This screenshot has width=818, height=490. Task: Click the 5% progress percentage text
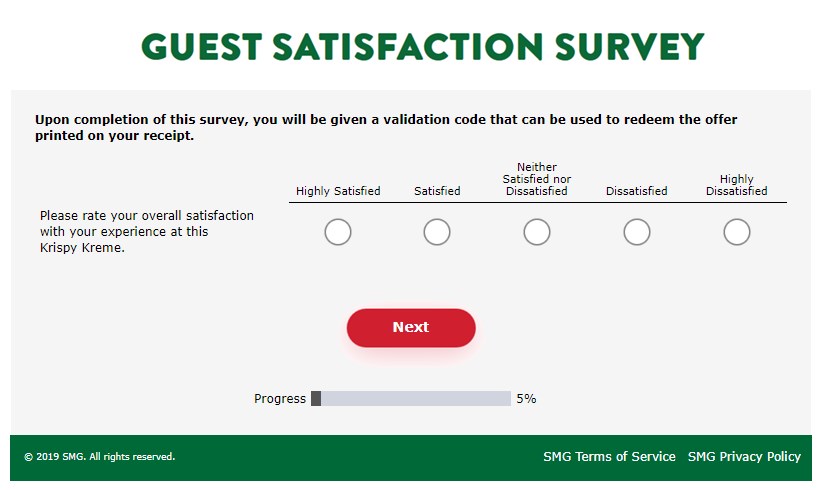(x=526, y=399)
